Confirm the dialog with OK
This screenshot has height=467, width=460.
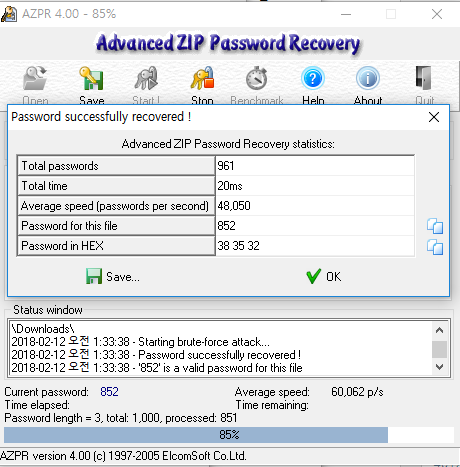click(x=324, y=277)
